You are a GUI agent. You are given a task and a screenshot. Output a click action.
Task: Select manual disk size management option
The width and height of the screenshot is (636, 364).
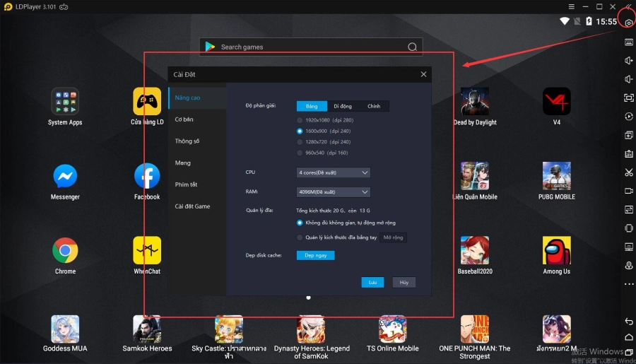tap(300, 237)
